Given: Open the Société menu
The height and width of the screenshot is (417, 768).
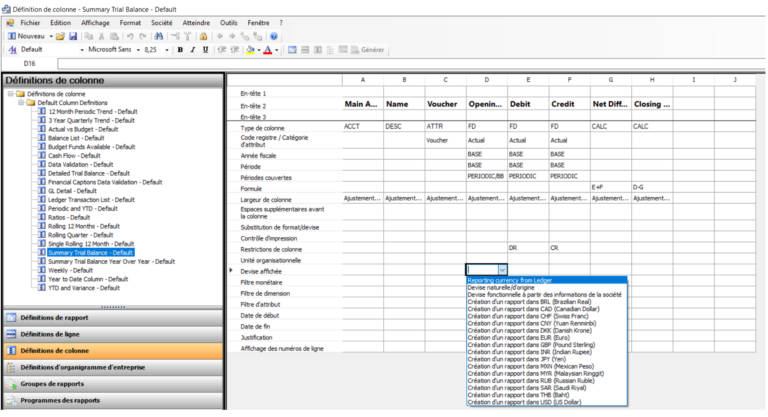Looking at the screenshot, I should (x=161, y=22).
